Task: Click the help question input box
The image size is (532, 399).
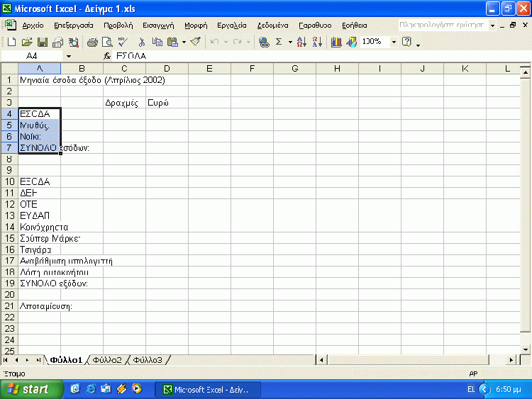Action: [443, 26]
